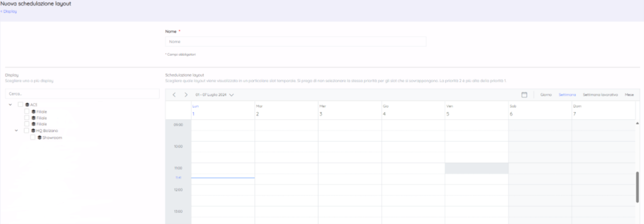Click the calendar vertical scrollbar thumb
Image resolution: width=644 pixels, height=224 pixels.
[x=637, y=187]
